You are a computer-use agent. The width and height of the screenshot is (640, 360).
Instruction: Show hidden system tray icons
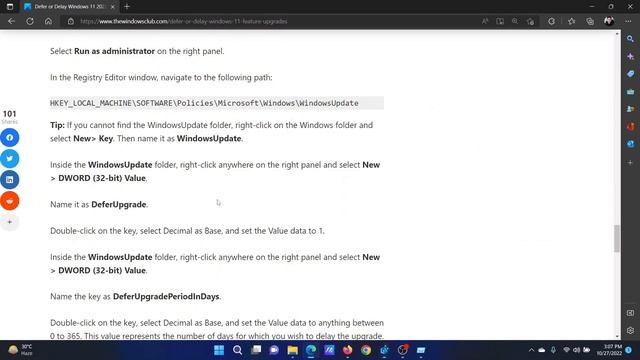click(x=531, y=350)
